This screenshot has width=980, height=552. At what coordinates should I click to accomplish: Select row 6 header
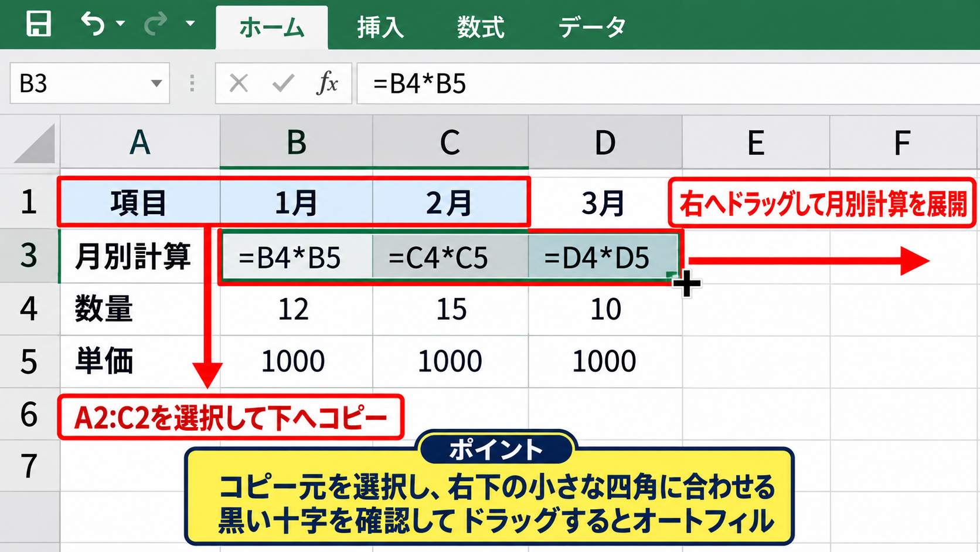point(29,414)
